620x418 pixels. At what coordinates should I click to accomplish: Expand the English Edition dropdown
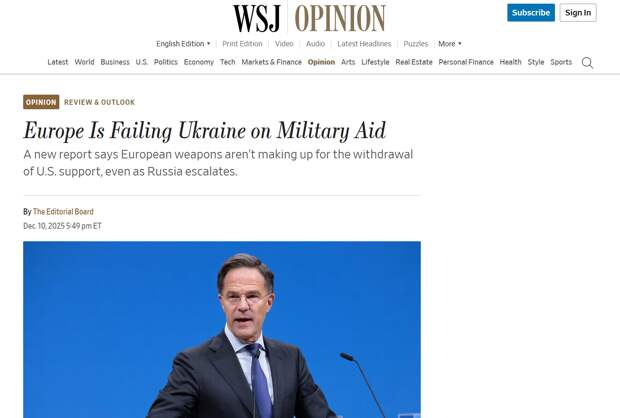click(183, 44)
